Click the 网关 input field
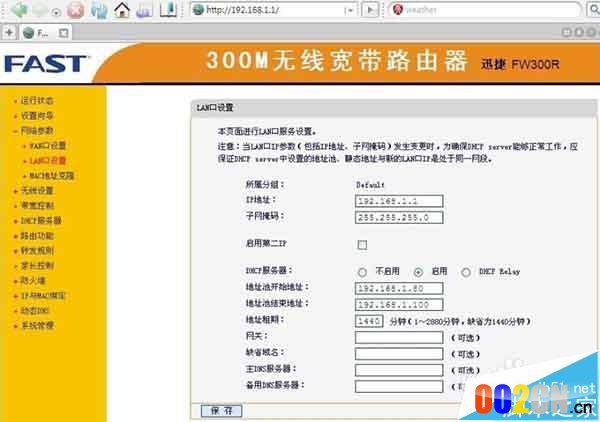Image resolution: width=600 pixels, height=422 pixels. pos(399,337)
